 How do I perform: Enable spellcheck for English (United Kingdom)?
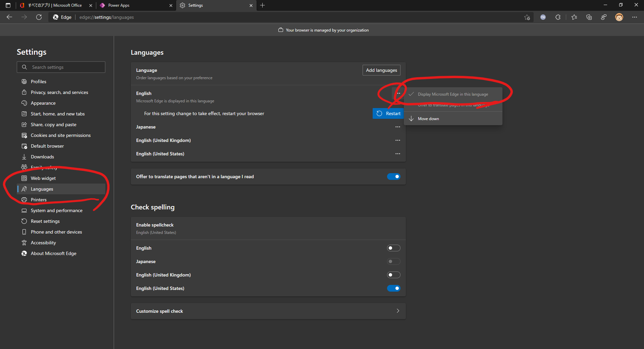[394, 275]
